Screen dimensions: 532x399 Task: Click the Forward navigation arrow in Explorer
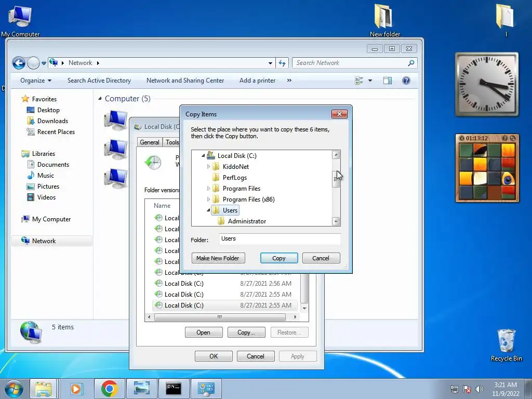[x=34, y=63]
